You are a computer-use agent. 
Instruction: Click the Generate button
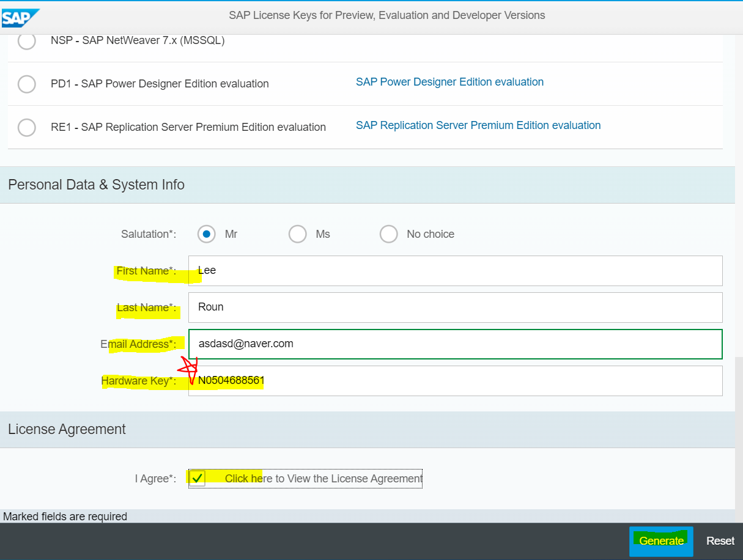point(661,541)
